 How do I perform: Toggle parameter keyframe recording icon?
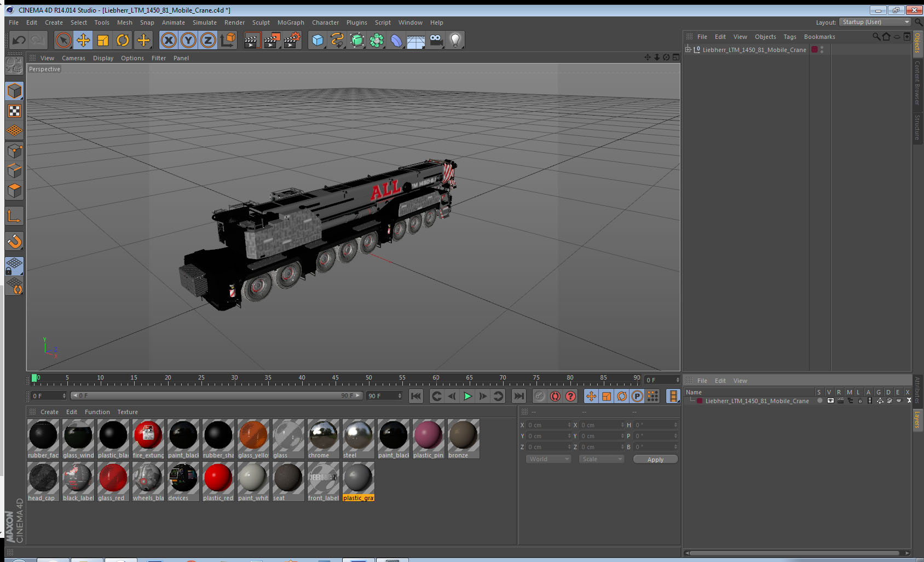637,396
